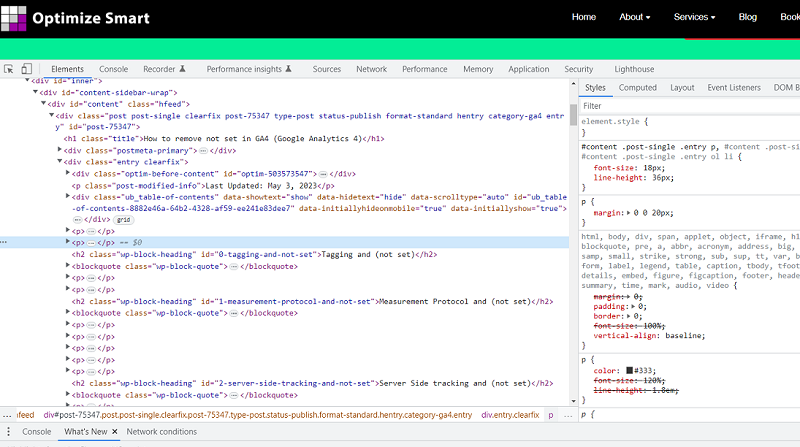The image size is (800, 447).
Task: Click the Blog navigation link
Action: tap(747, 17)
